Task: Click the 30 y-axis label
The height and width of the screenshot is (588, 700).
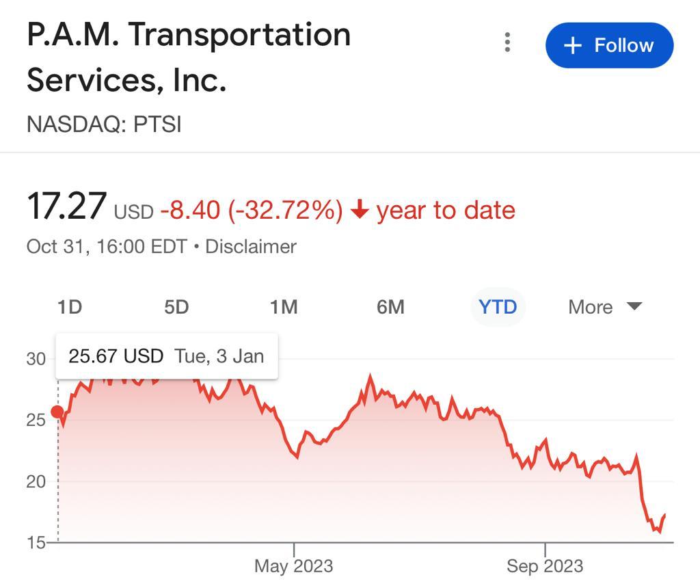Action: 36,359
